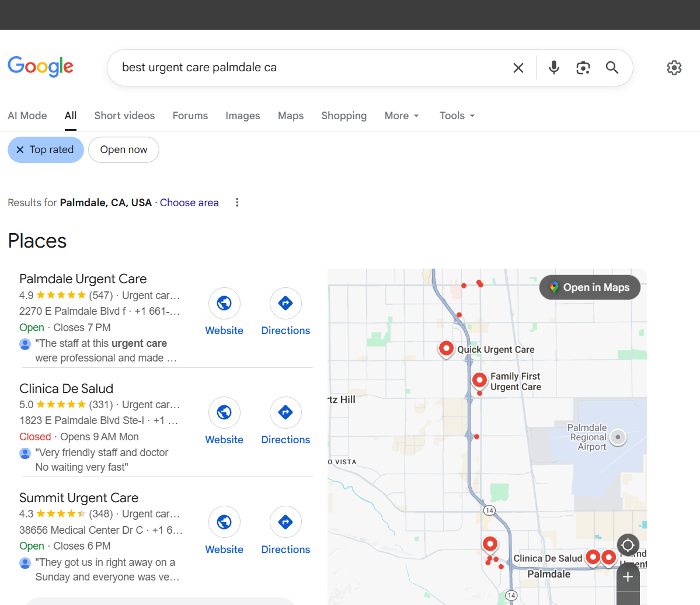The width and height of the screenshot is (700, 605).
Task: Click the Places heading
Action: pyautogui.click(x=37, y=241)
